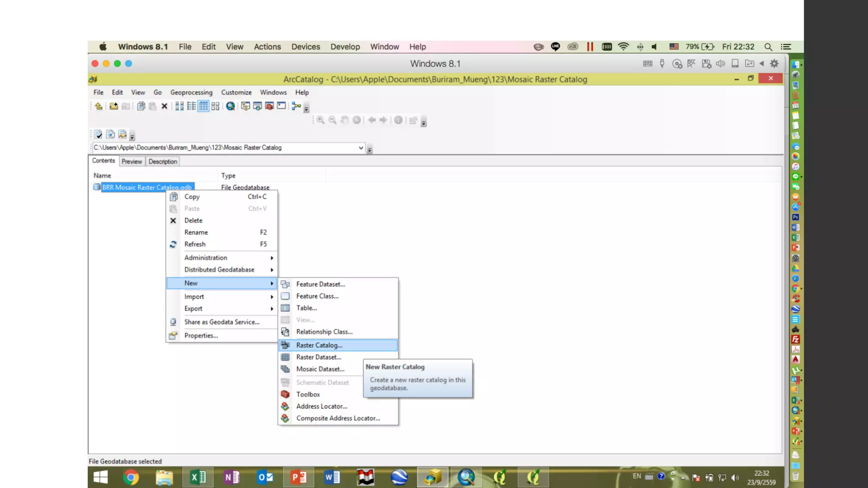This screenshot has width=868, height=488.
Task: Open the location path dropdown
Action: (361, 148)
